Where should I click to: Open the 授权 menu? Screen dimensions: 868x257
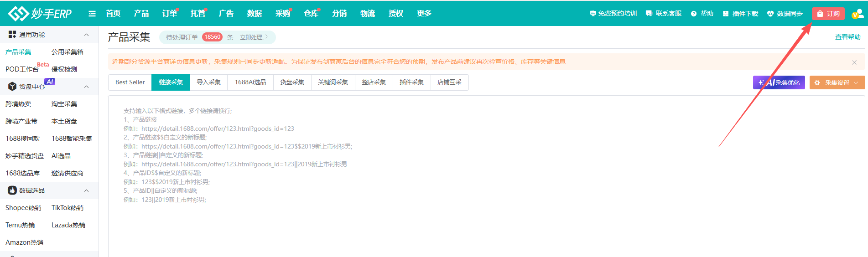(396, 13)
